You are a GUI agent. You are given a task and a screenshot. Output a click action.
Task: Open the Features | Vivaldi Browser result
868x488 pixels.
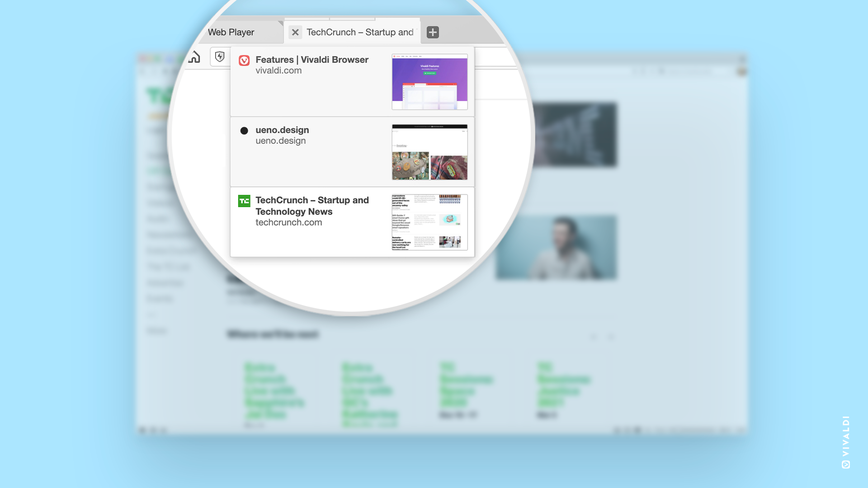point(352,82)
